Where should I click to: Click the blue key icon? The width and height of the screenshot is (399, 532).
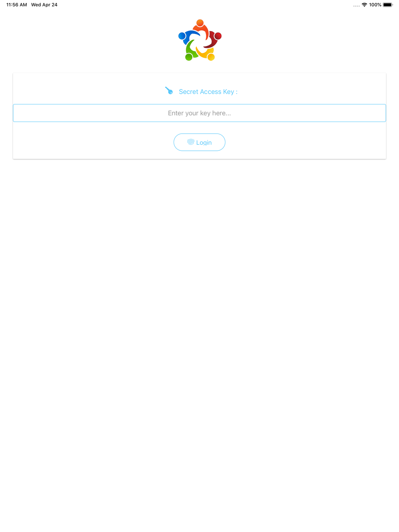coord(169,91)
